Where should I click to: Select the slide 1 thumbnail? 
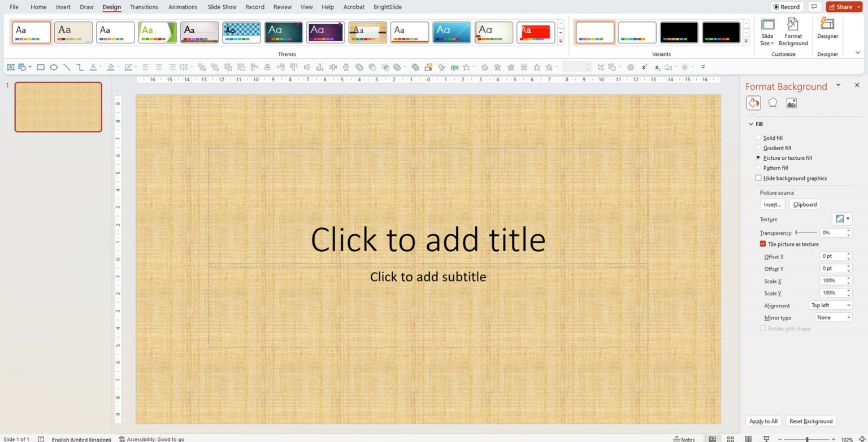point(58,107)
